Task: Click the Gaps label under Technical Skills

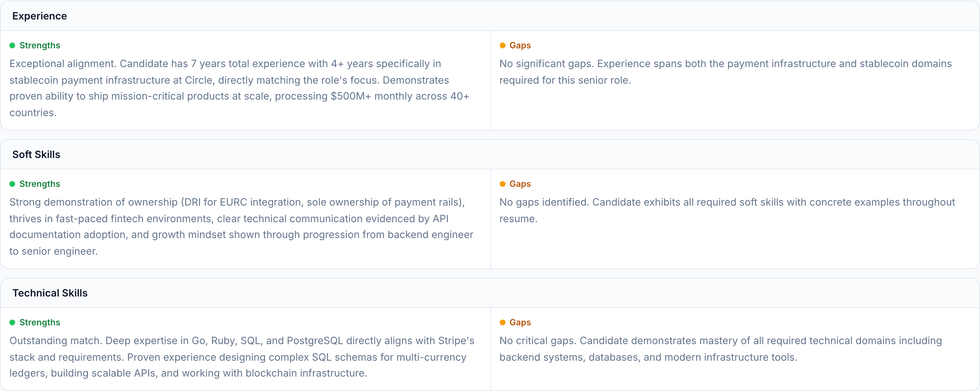Action: [520, 322]
